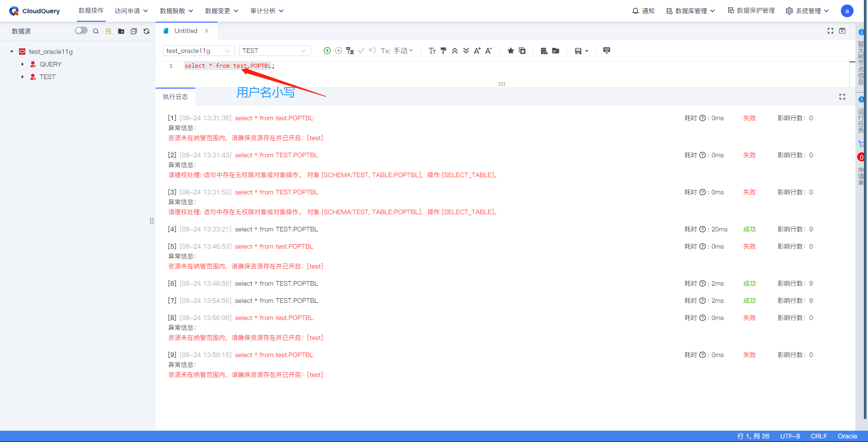Image resolution: width=868 pixels, height=442 pixels.
Task: Click the shopping cart in right sidebar
Action: pos(862,144)
